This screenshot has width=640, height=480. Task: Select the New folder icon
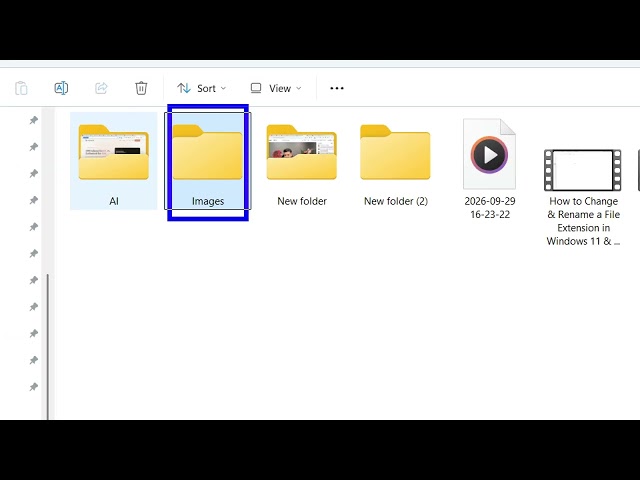click(302, 153)
